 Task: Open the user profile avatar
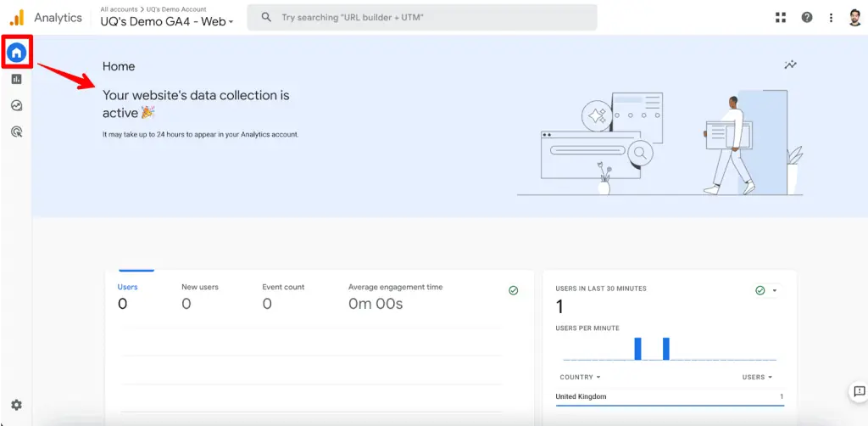click(x=855, y=18)
